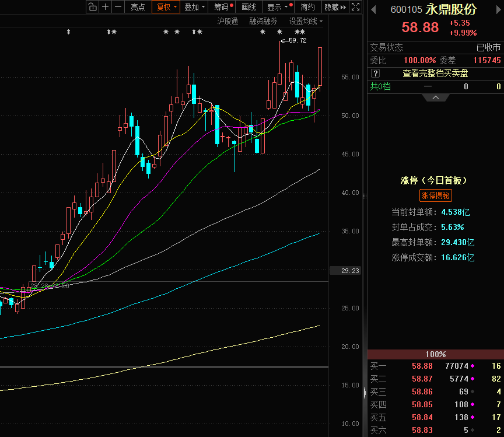Click the stock code 600105

406,10
